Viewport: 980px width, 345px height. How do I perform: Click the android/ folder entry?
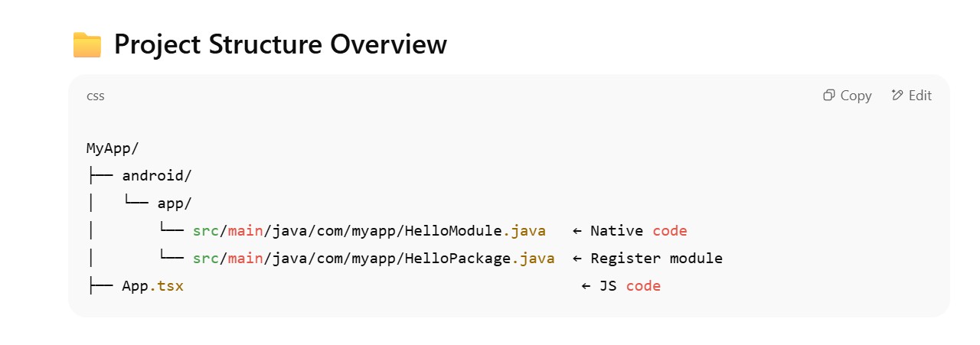click(x=157, y=176)
